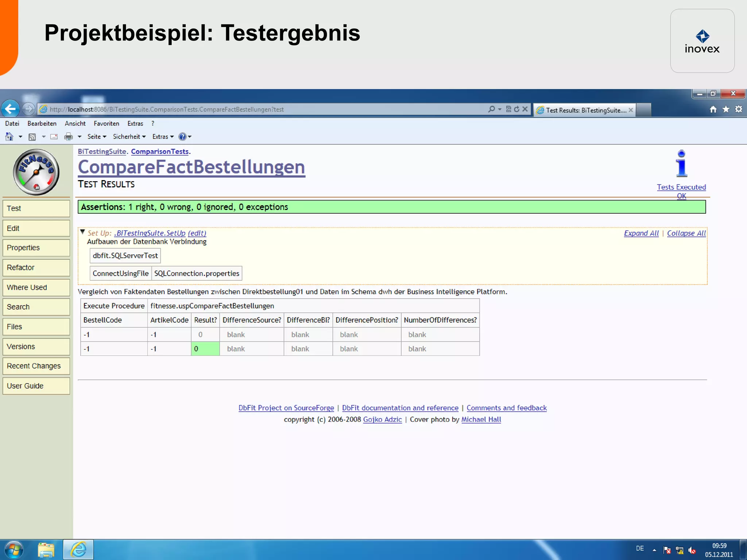Image resolution: width=747 pixels, height=560 pixels.
Task: Click the printer icon in command bar
Action: (x=68, y=137)
